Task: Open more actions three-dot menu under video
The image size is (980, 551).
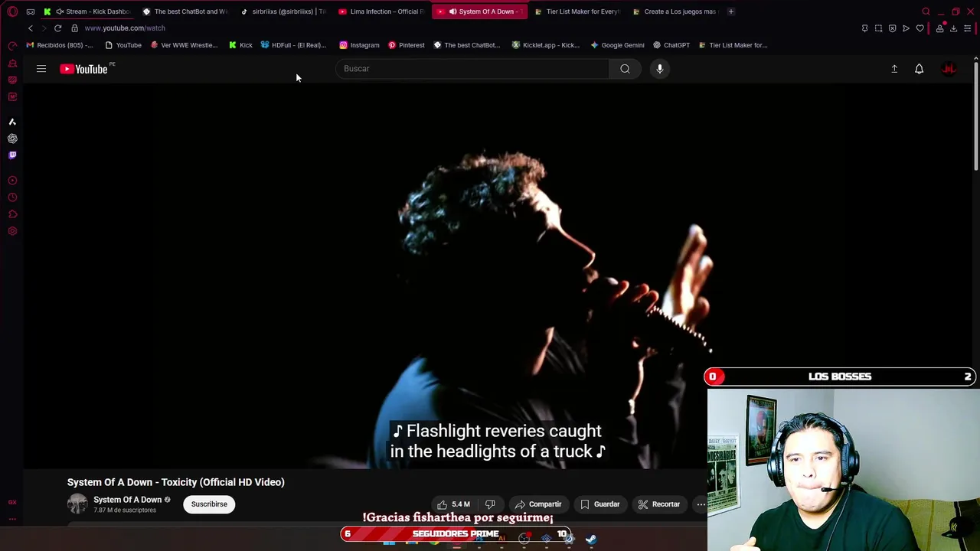Action: (701, 504)
